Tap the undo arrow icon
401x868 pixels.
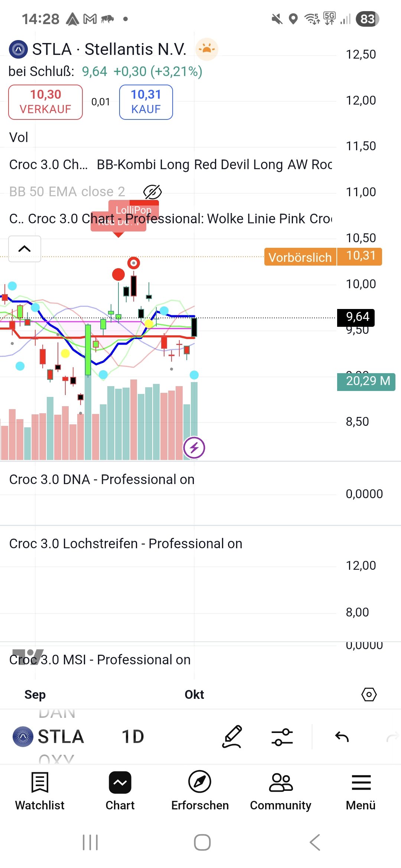click(342, 737)
